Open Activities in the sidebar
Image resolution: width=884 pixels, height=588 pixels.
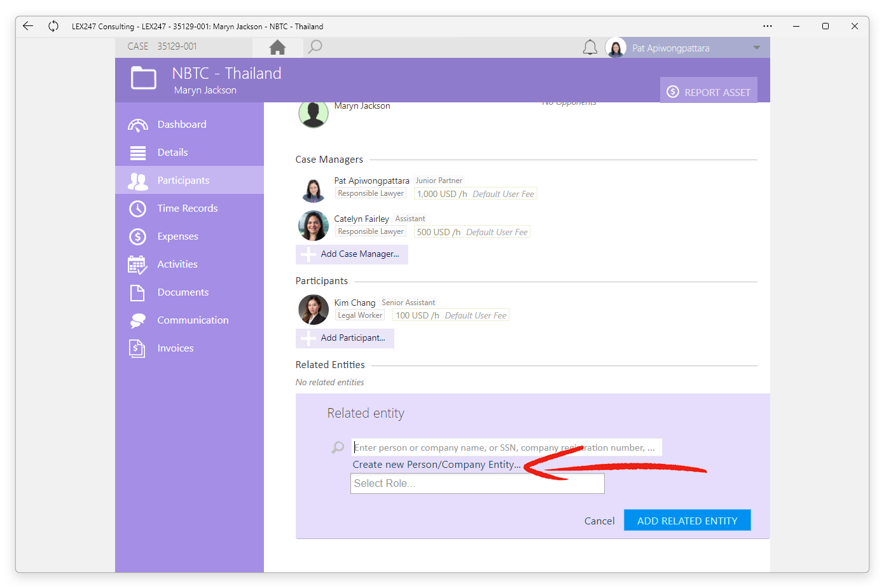click(x=190, y=264)
